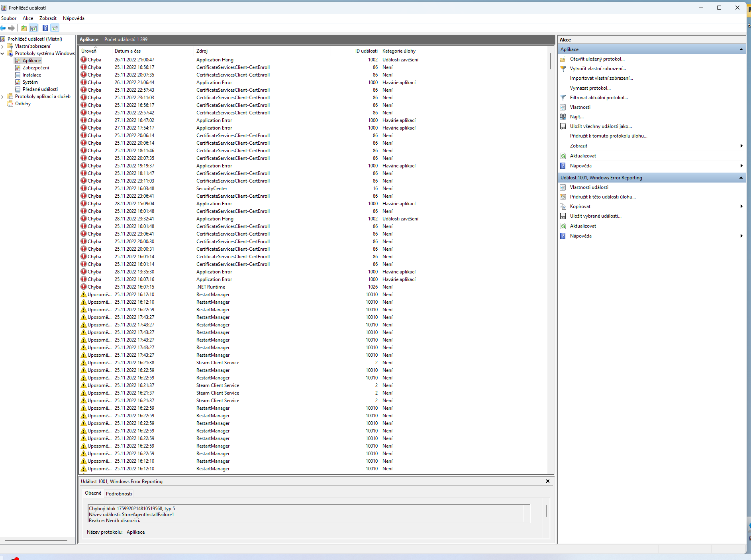This screenshot has height=560, width=751.
Task: Collapse the Aplikace actions section
Action: tap(741, 49)
